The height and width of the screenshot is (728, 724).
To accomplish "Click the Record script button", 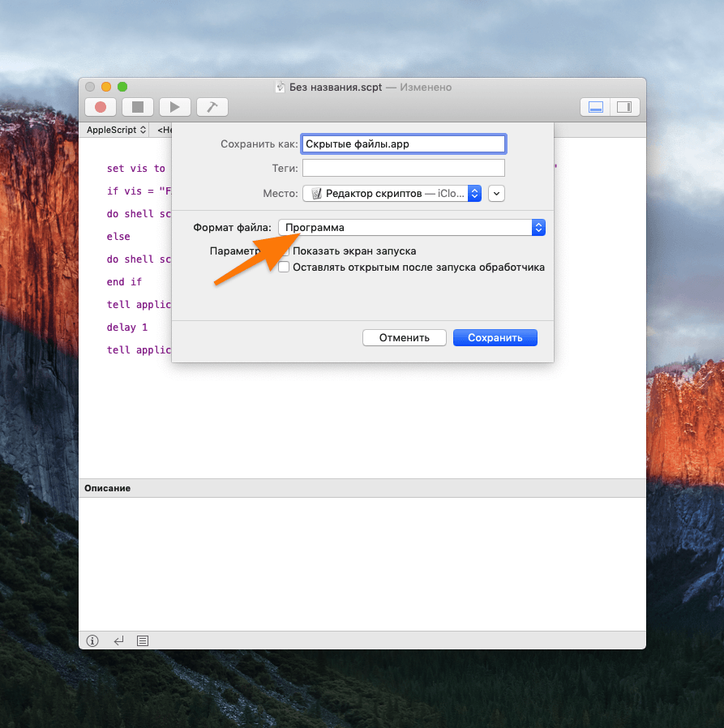I will pos(101,107).
